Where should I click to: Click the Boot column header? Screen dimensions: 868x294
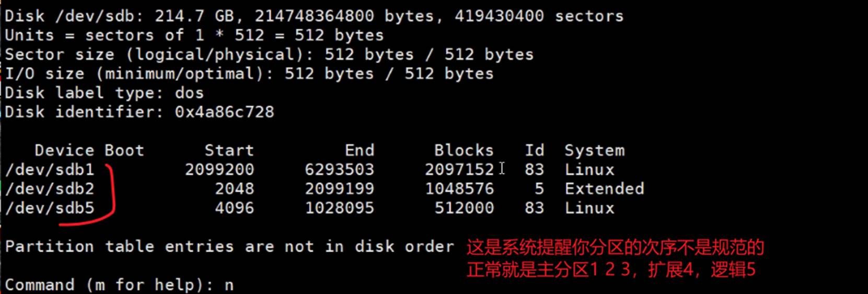click(x=124, y=150)
